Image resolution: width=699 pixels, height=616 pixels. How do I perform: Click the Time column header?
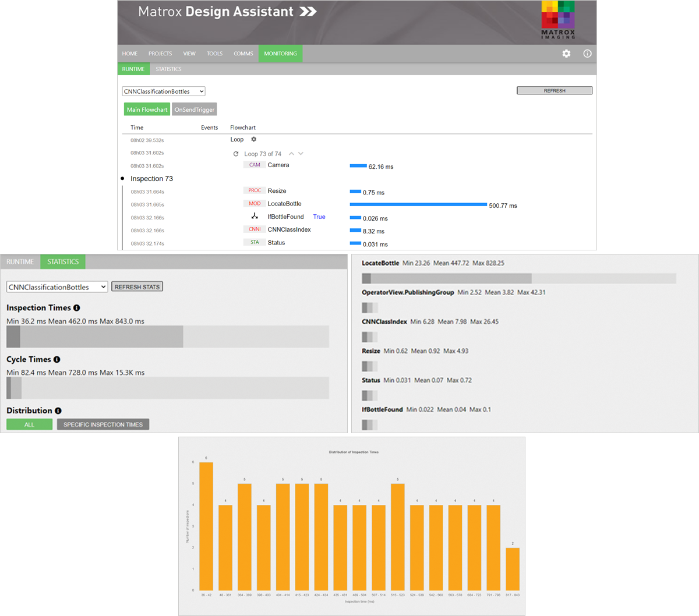tap(137, 128)
